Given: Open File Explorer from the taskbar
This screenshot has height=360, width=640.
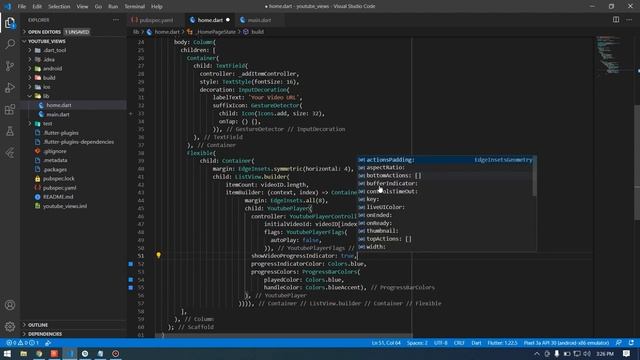Looking at the screenshot, I should [x=24, y=353].
